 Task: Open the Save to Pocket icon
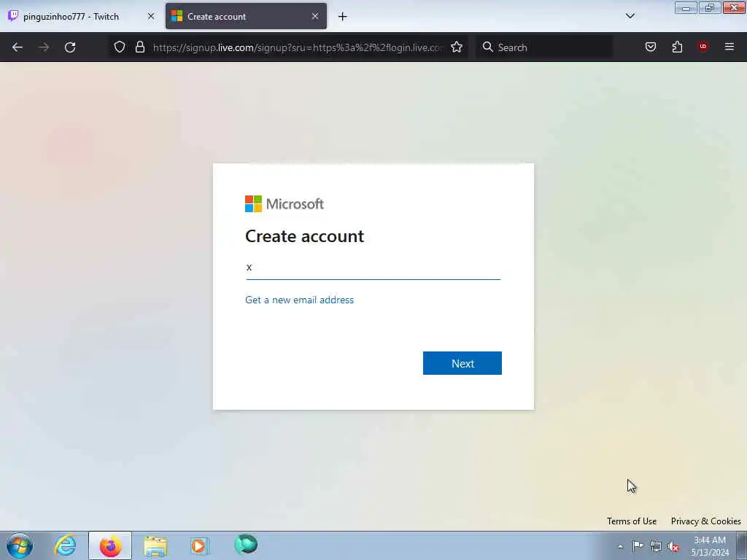(x=651, y=47)
